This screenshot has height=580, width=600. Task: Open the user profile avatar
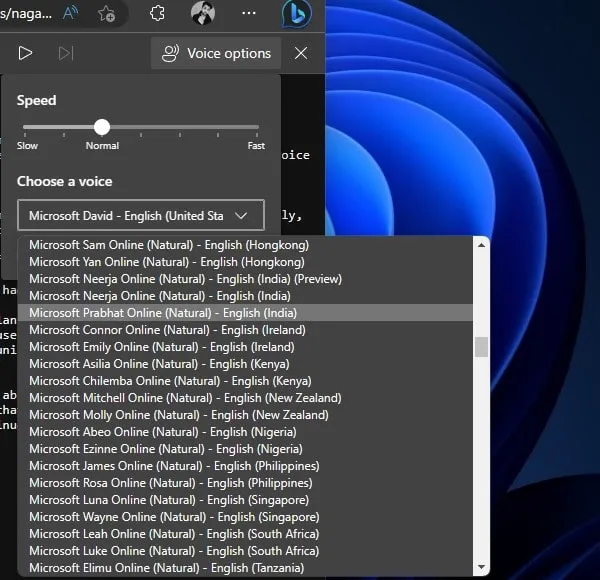click(203, 13)
